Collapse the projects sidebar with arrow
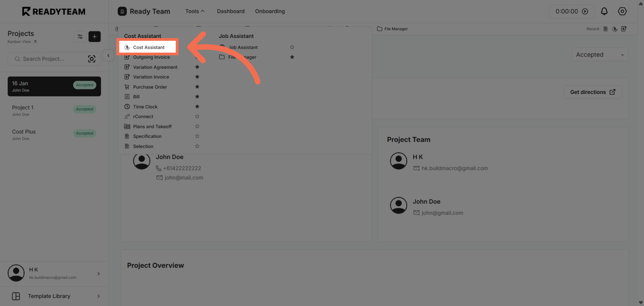This screenshot has height=306, width=644. click(108, 56)
